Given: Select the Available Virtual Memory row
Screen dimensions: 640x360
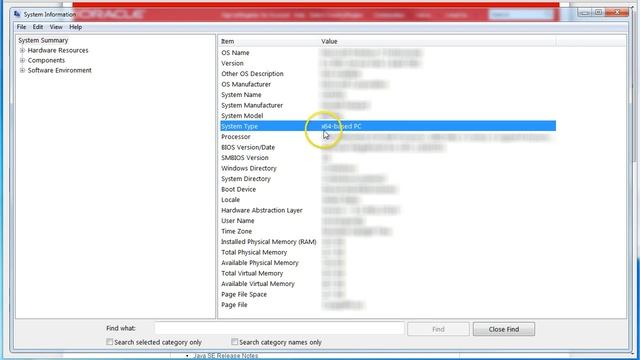Looking at the screenshot, I should tap(388, 284).
